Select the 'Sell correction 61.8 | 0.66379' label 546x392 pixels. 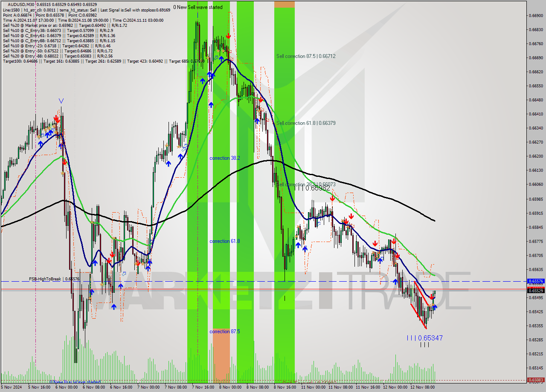coord(306,123)
